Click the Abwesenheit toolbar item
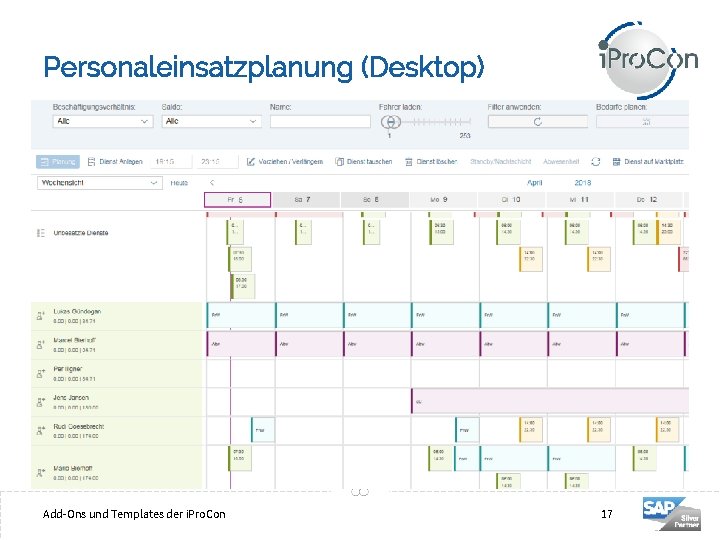The image size is (720, 540). point(561,162)
